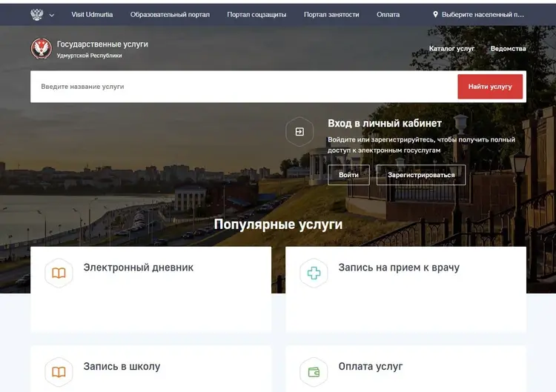Click the Udmurt Republic emblem logo
Screen dimensions: 556x392
click(41, 49)
